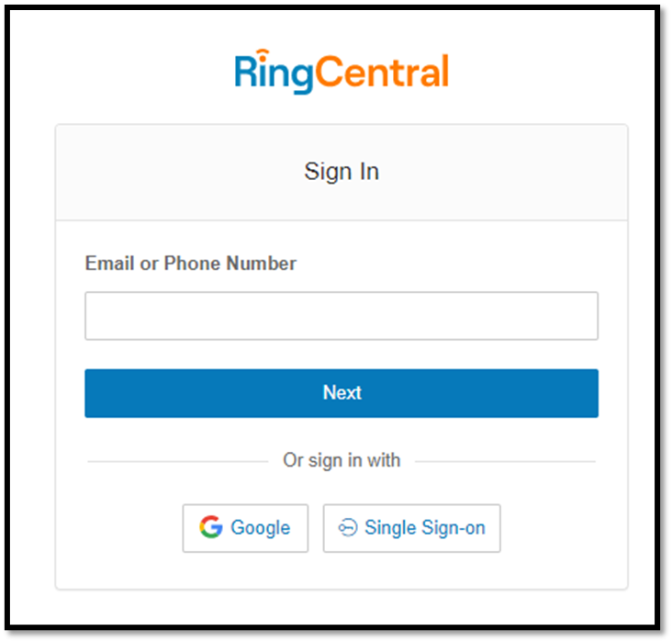Focus the Email or Phone Number field
The height and width of the screenshot is (642, 672).
pyautogui.click(x=342, y=316)
